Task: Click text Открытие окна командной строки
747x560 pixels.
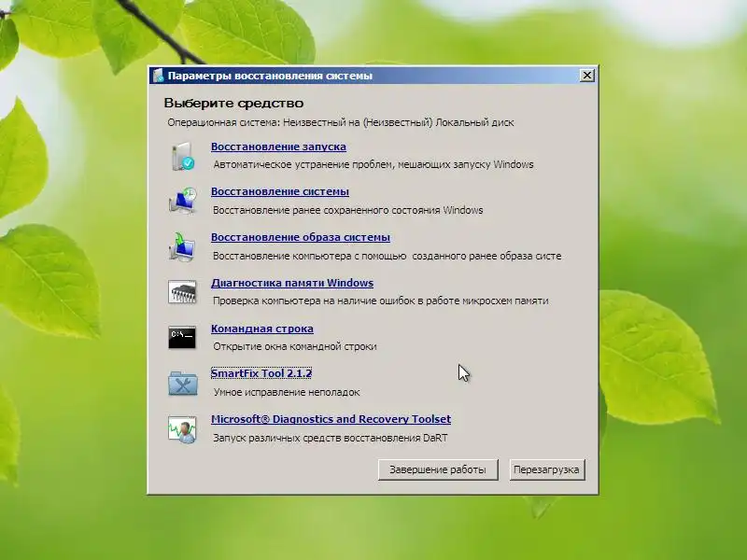Action: (x=295, y=346)
